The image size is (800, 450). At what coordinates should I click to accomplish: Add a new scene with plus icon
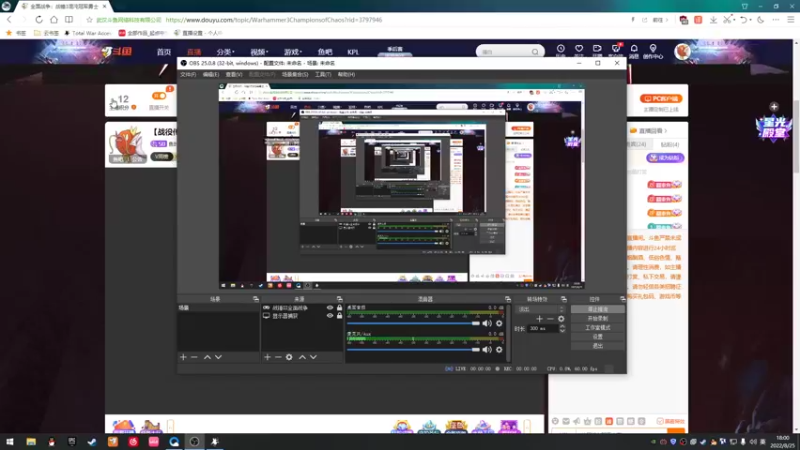183,357
